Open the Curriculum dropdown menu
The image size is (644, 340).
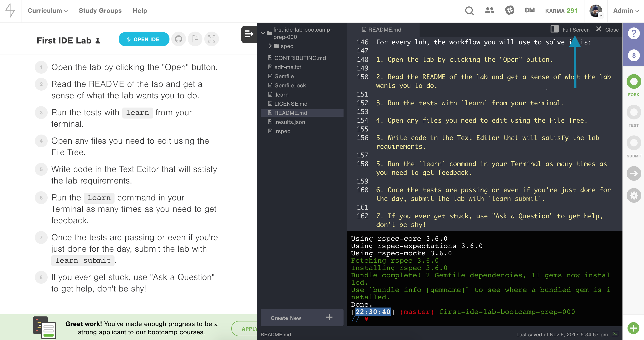pos(47,11)
